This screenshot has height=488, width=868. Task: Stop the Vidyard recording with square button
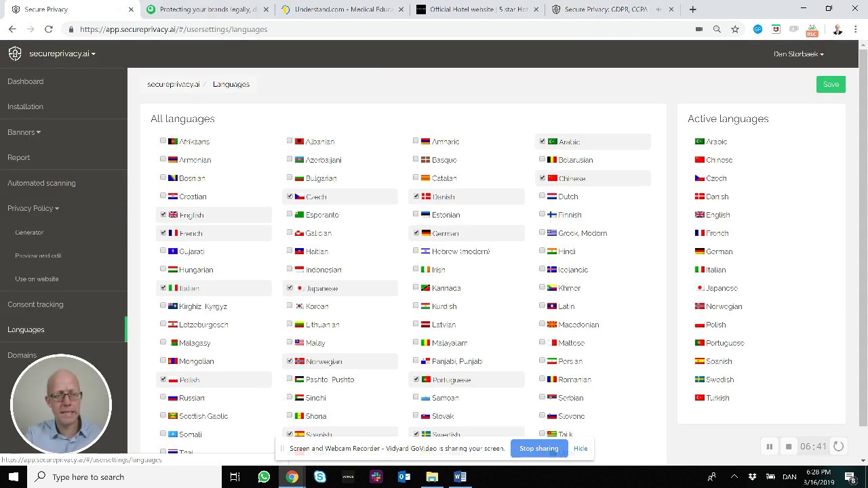[x=789, y=447]
